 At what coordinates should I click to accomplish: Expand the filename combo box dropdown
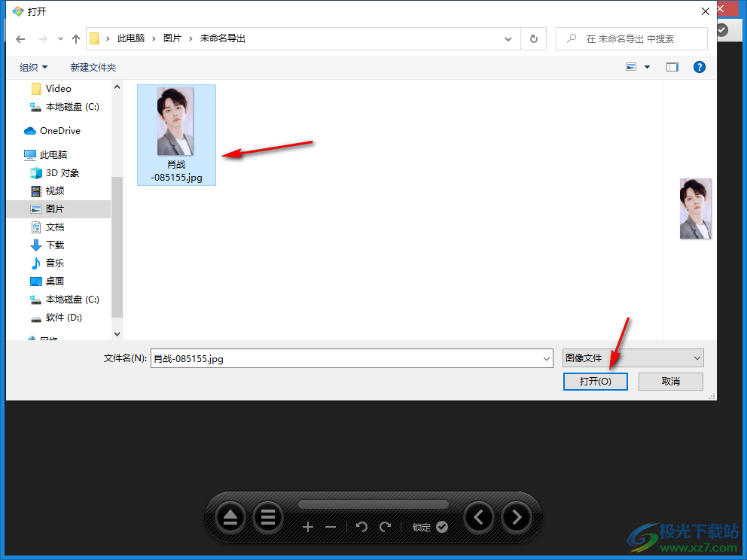point(547,358)
